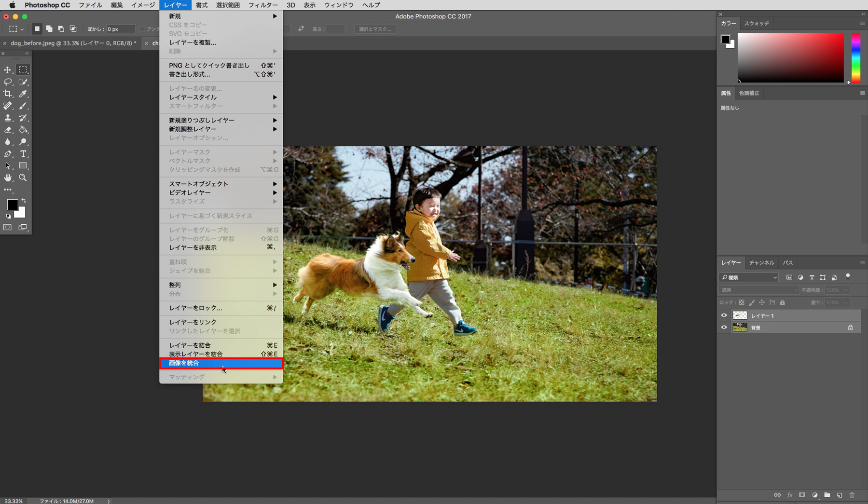Select the Move tool
The image size is (868, 504).
click(x=8, y=70)
